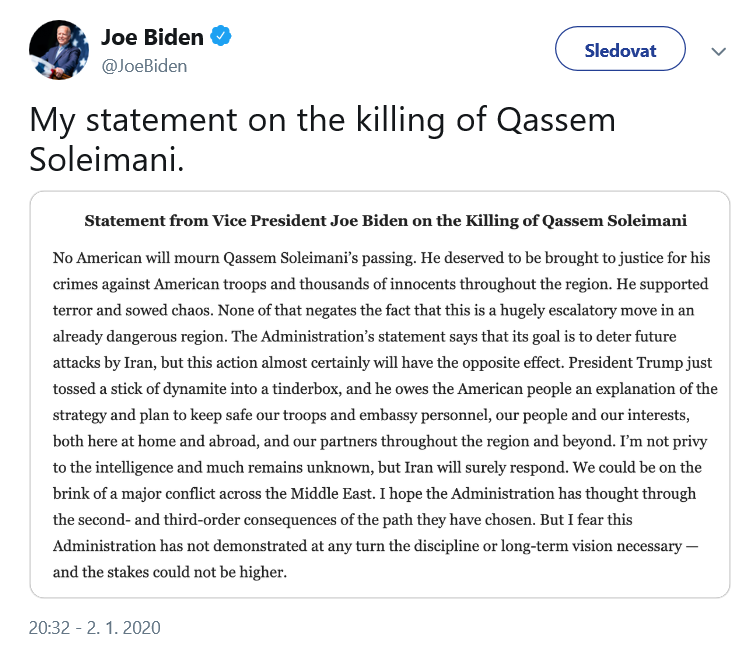Click Joe Biden's profile avatar photo
This screenshot has height=654, width=748.
pyautogui.click(x=60, y=50)
